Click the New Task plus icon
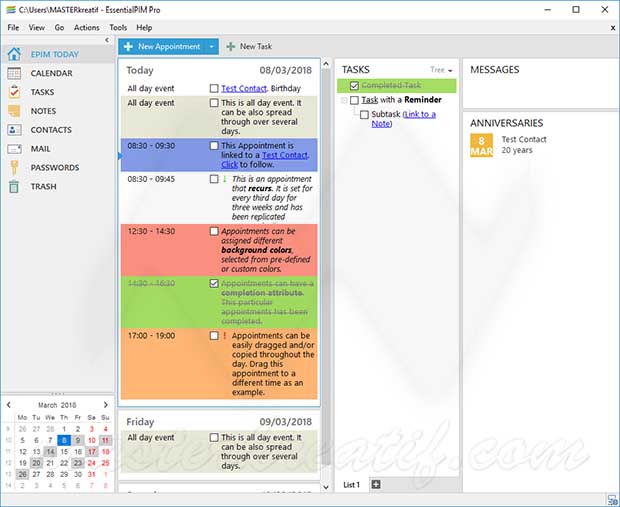This screenshot has height=507, width=620. pos(231,46)
